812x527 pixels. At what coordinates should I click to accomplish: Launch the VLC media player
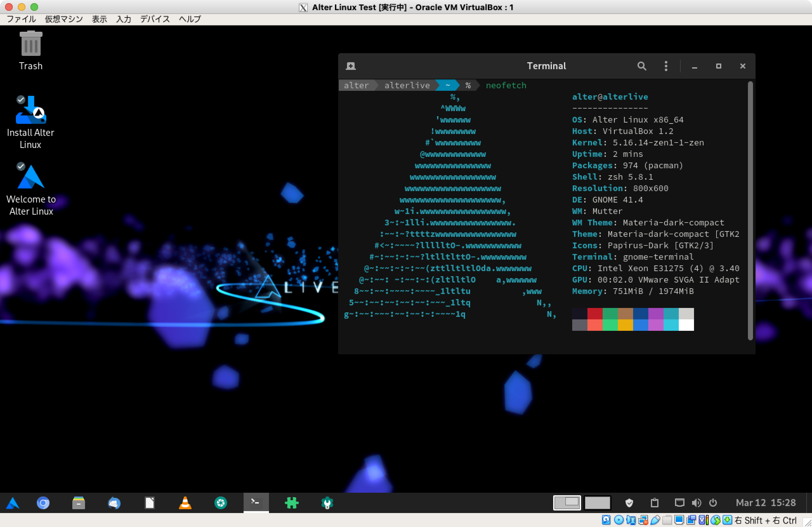(x=185, y=503)
